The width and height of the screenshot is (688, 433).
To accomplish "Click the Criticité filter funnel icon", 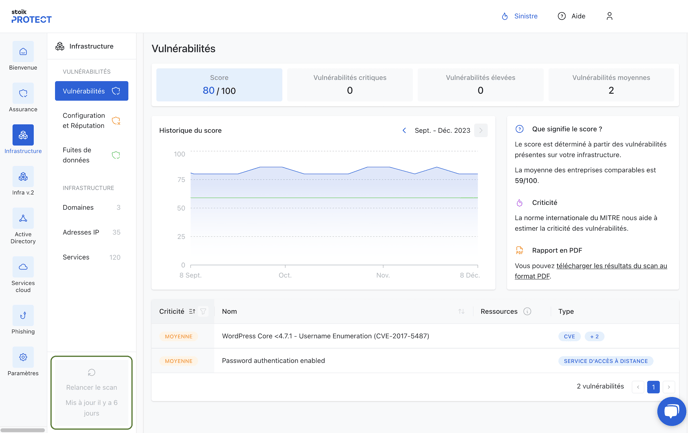I will pos(203,311).
